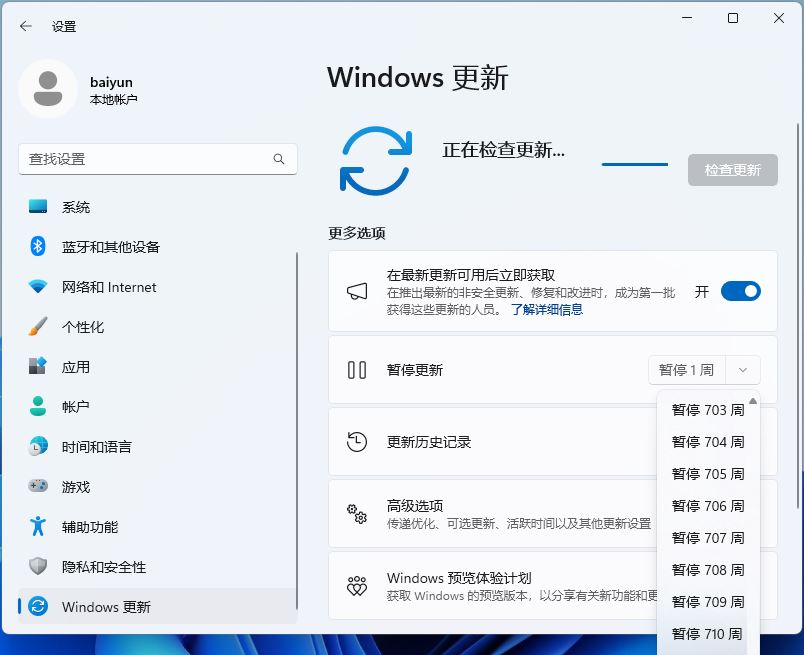
Task: Click the history clock icon for 更新历史记录
Action: pos(357,442)
